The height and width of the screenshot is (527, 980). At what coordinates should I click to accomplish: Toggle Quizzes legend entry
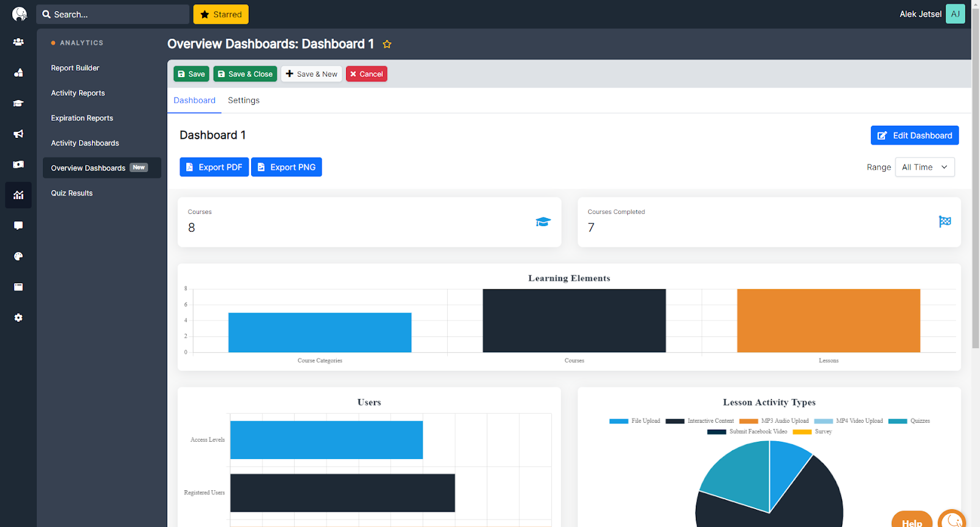coord(910,421)
